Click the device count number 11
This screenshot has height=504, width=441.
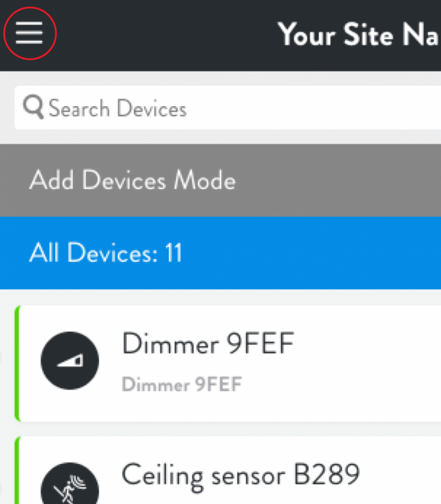tap(173, 253)
